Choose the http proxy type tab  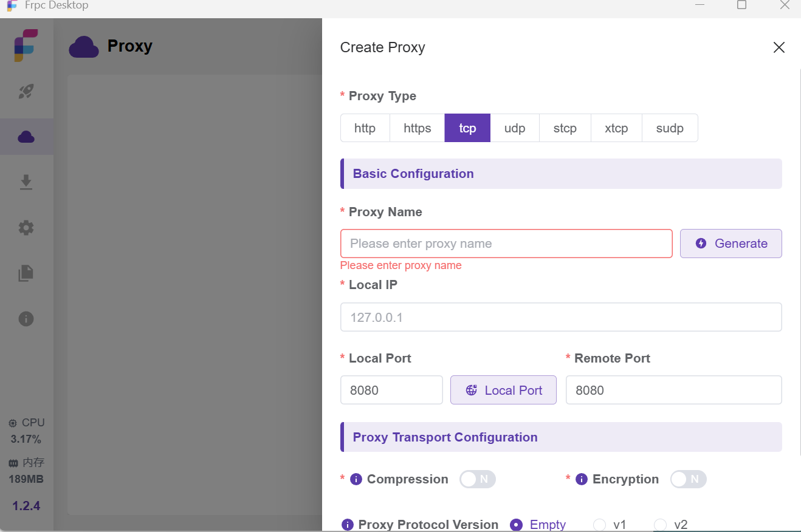tap(365, 128)
